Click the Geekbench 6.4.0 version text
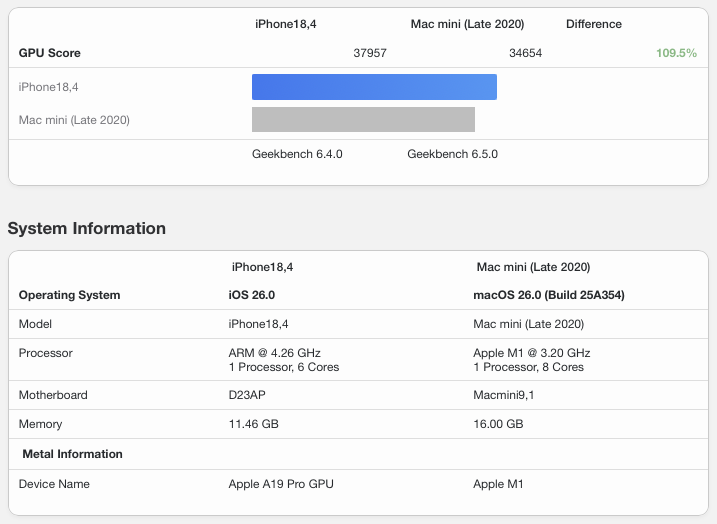This screenshot has width=717, height=524. (297, 154)
